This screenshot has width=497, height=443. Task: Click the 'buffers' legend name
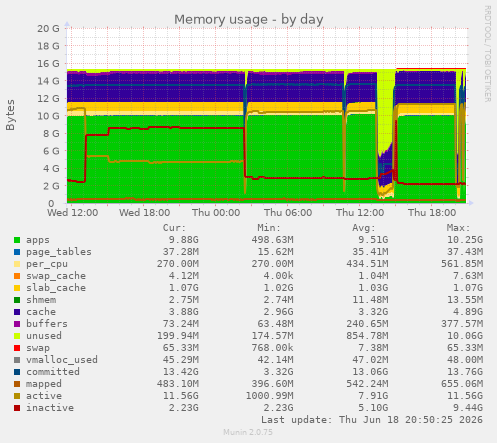(x=47, y=324)
